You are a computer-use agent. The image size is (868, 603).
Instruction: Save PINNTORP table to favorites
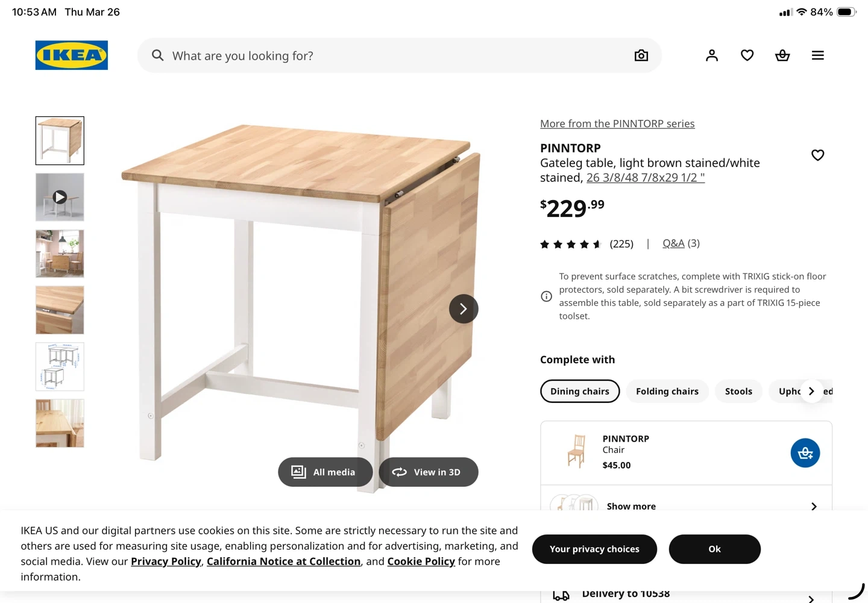(817, 155)
